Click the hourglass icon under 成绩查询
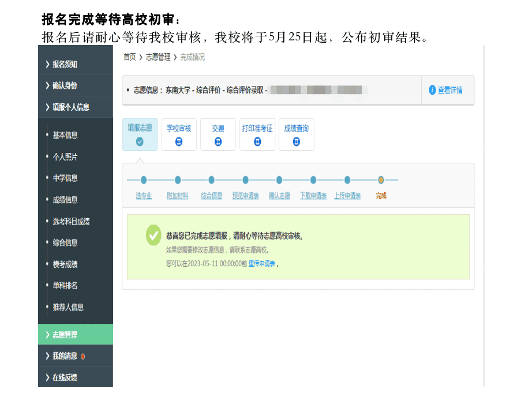This screenshot has width=532, height=403. 297,142
